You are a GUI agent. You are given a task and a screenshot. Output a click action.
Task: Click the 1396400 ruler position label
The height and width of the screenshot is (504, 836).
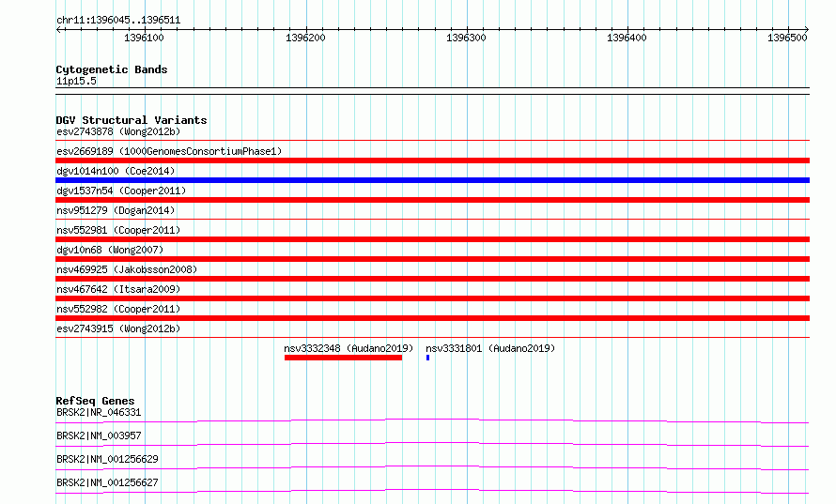point(627,38)
